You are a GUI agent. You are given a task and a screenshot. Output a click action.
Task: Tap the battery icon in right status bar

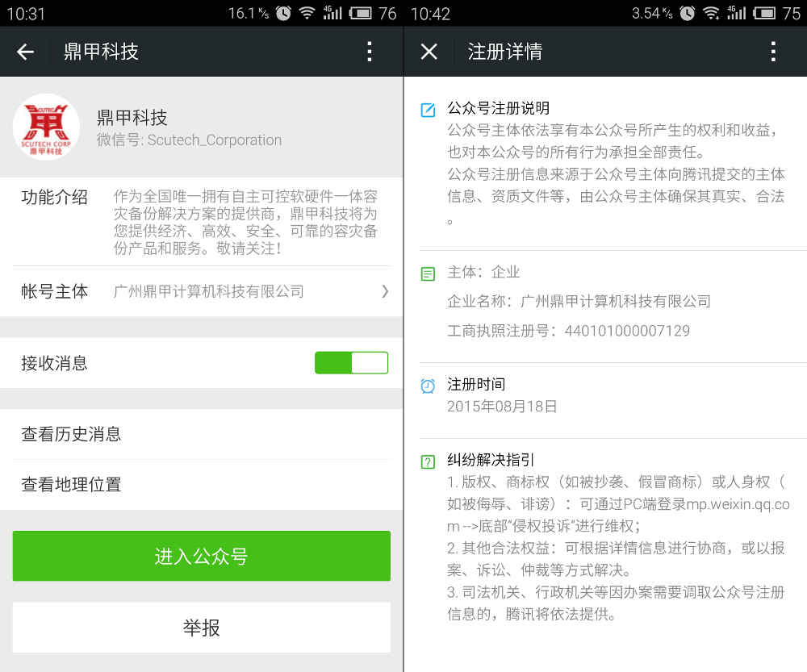click(x=764, y=13)
